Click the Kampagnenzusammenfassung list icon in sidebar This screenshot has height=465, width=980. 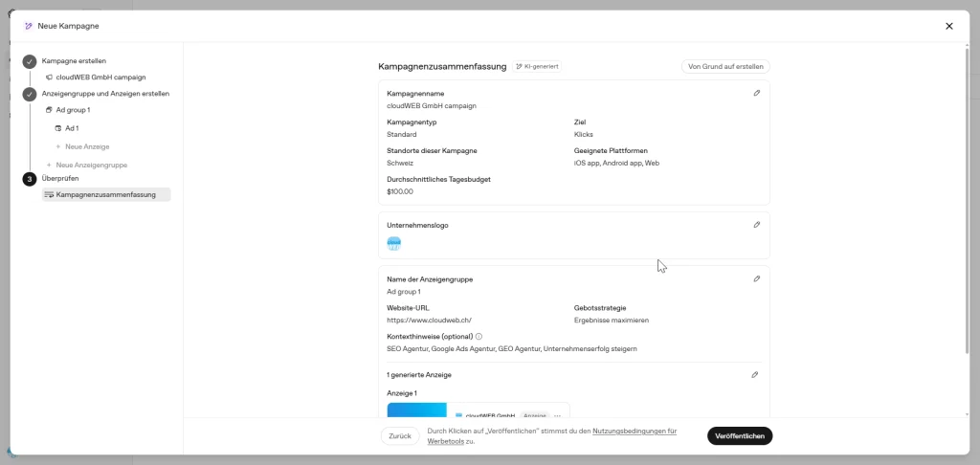point(49,195)
